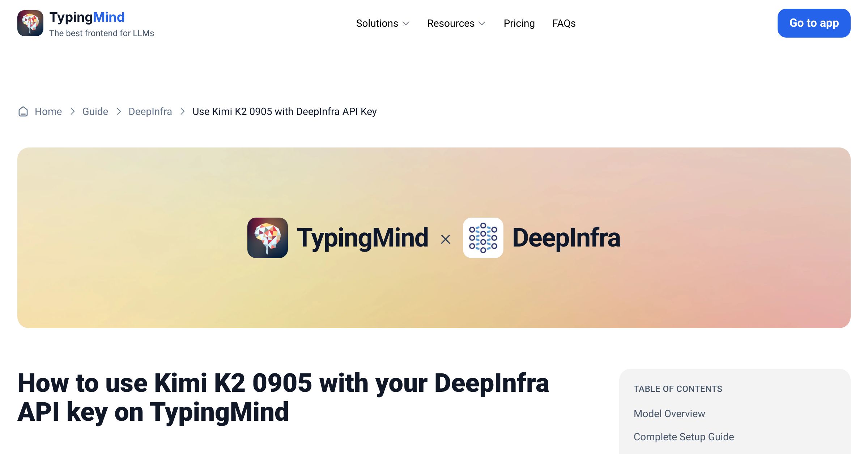Screen dimensions: 868x454
Task: Jump to Complete Setup Guide section
Action: 684,437
